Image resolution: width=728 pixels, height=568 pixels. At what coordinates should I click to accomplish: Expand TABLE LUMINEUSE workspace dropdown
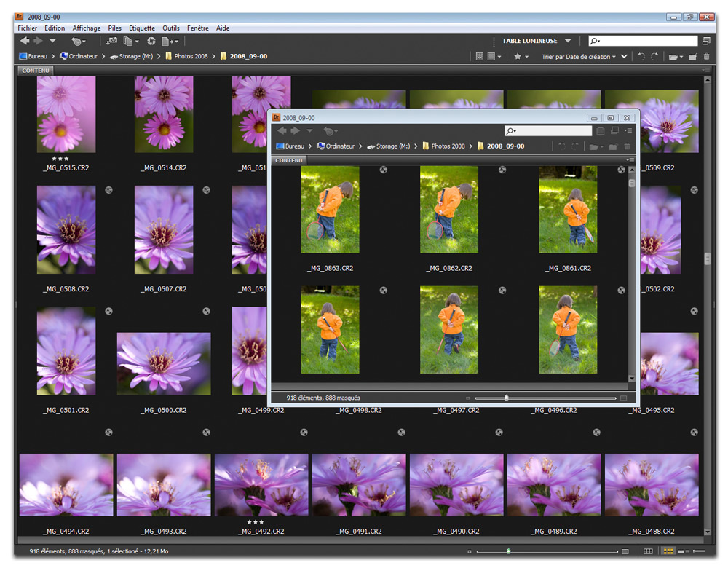(x=568, y=41)
